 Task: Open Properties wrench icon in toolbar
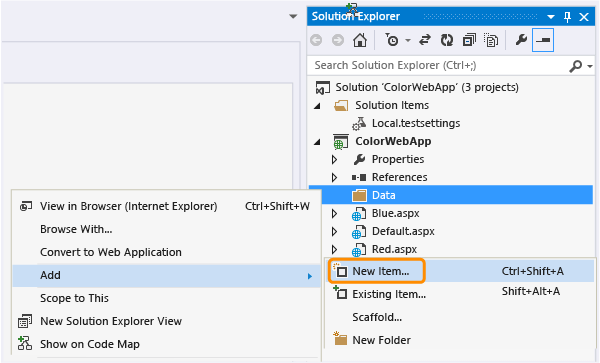521,39
